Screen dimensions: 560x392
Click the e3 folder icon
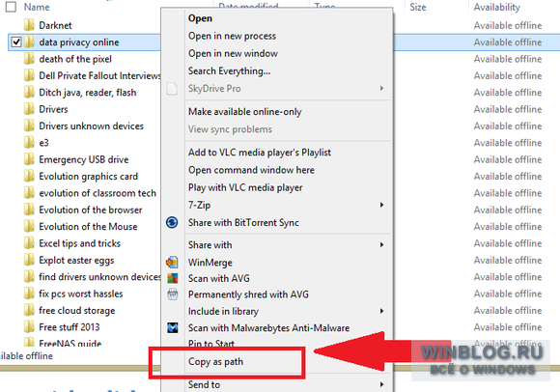(29, 143)
